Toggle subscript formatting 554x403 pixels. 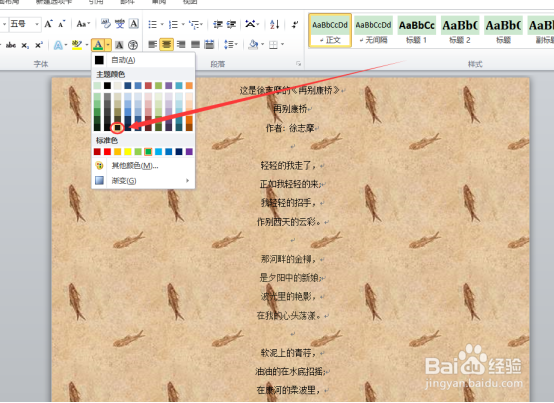tap(25, 45)
